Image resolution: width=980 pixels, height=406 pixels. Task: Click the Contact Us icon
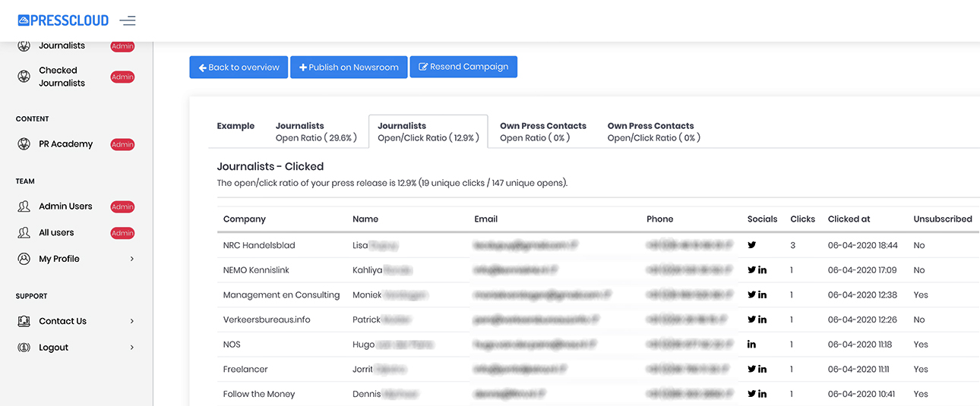coord(24,321)
